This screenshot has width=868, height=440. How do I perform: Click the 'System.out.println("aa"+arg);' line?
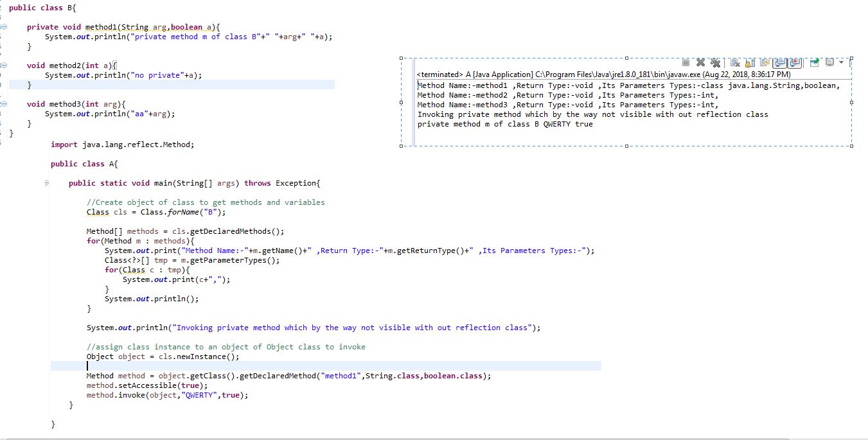(x=110, y=114)
